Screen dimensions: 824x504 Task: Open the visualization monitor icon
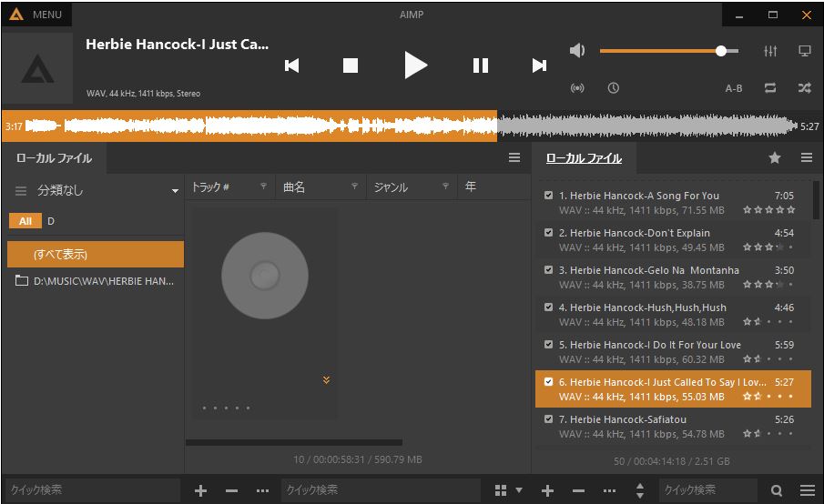coord(805,51)
